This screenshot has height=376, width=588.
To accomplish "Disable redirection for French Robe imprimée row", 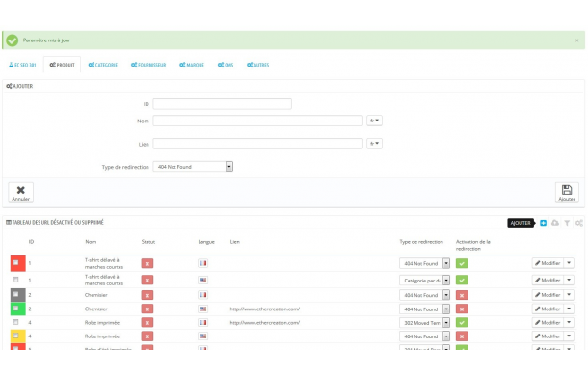I will click(x=462, y=323).
